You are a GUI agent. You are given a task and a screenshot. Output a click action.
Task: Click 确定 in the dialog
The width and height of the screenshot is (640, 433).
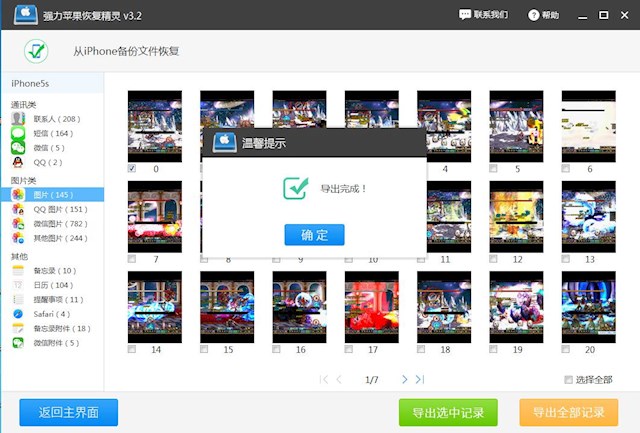[x=314, y=235]
